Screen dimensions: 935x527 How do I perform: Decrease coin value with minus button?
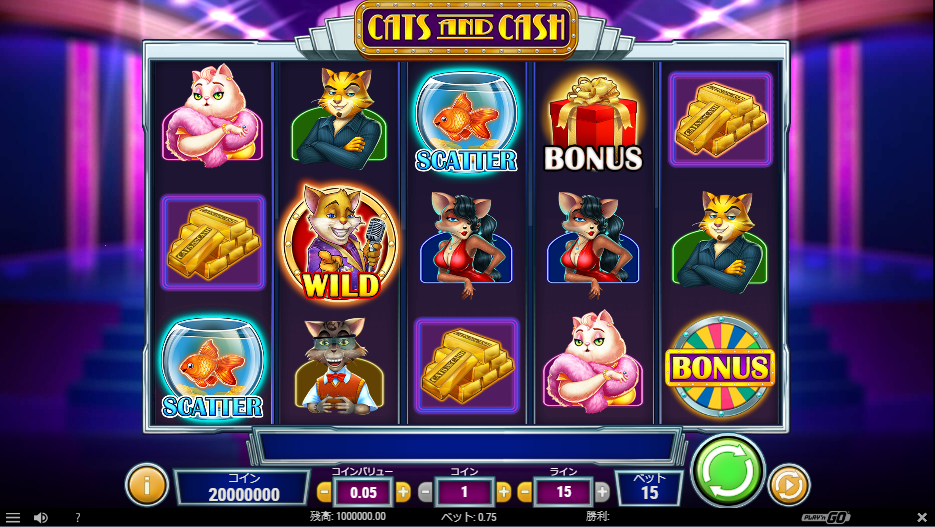click(x=324, y=492)
